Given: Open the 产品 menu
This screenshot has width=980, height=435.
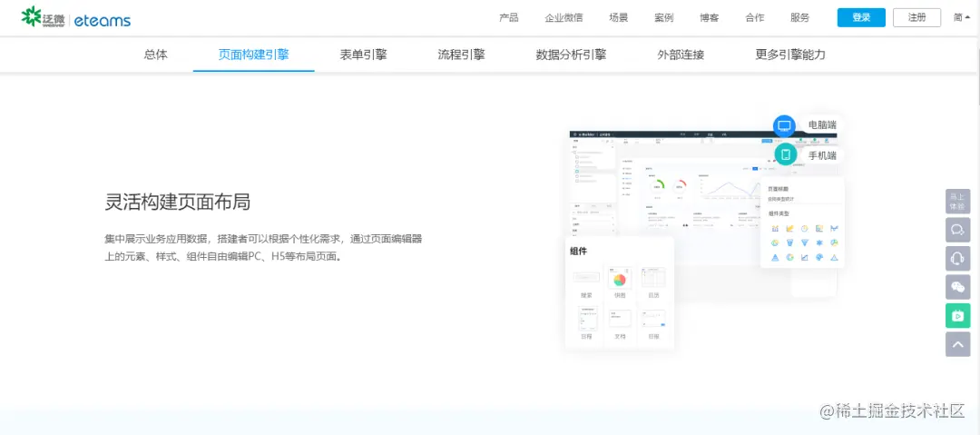Looking at the screenshot, I should pyautogui.click(x=509, y=17).
